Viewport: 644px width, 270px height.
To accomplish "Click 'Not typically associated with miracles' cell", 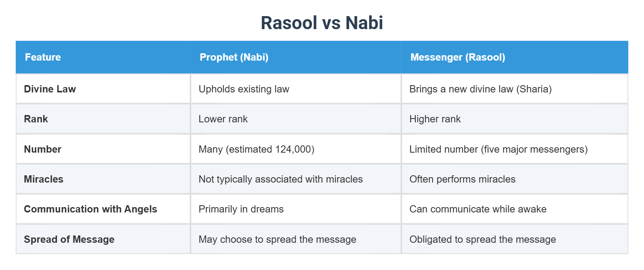I will tap(296, 179).
